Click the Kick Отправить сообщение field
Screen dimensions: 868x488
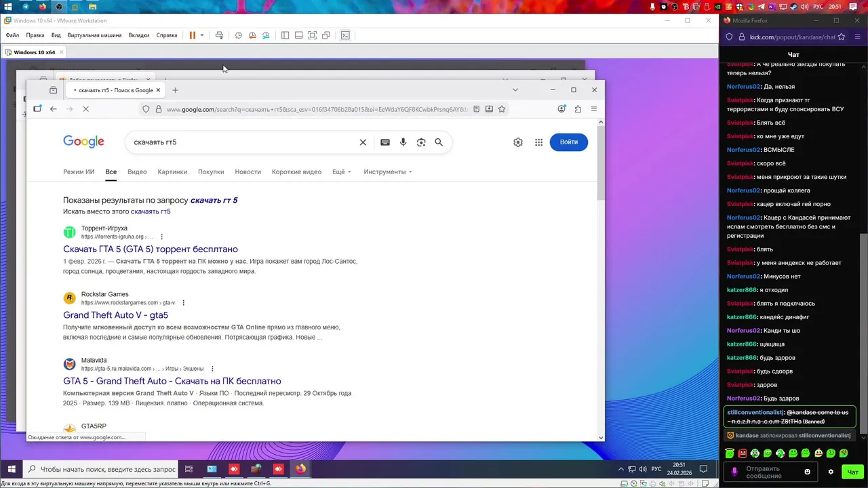coord(770,472)
